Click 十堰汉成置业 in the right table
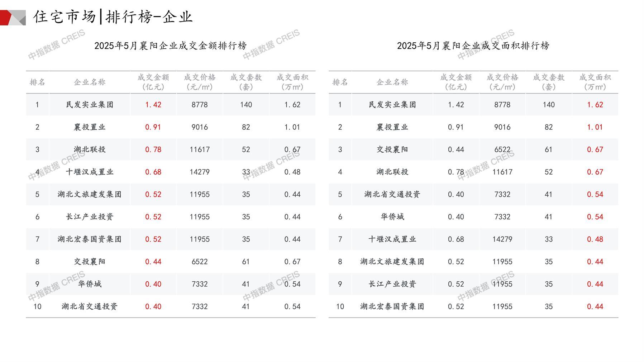The height and width of the screenshot is (362, 644). coord(392,239)
